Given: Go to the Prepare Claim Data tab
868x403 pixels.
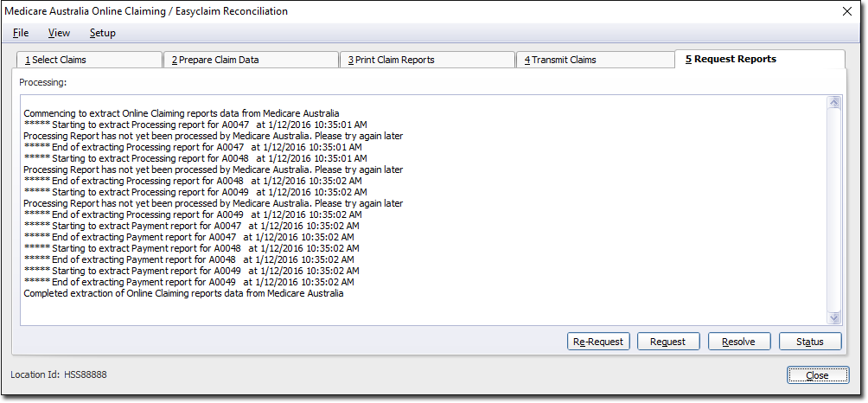Looking at the screenshot, I should tap(250, 60).
